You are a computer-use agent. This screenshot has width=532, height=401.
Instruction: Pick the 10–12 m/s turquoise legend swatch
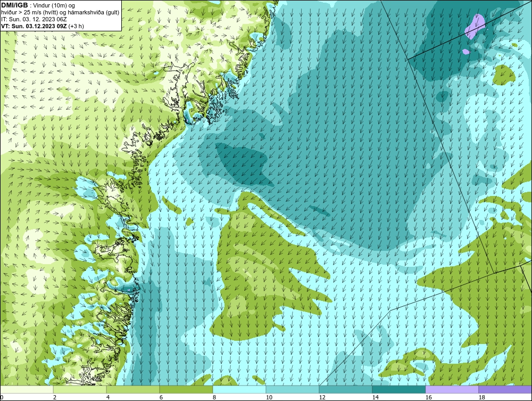click(x=293, y=389)
